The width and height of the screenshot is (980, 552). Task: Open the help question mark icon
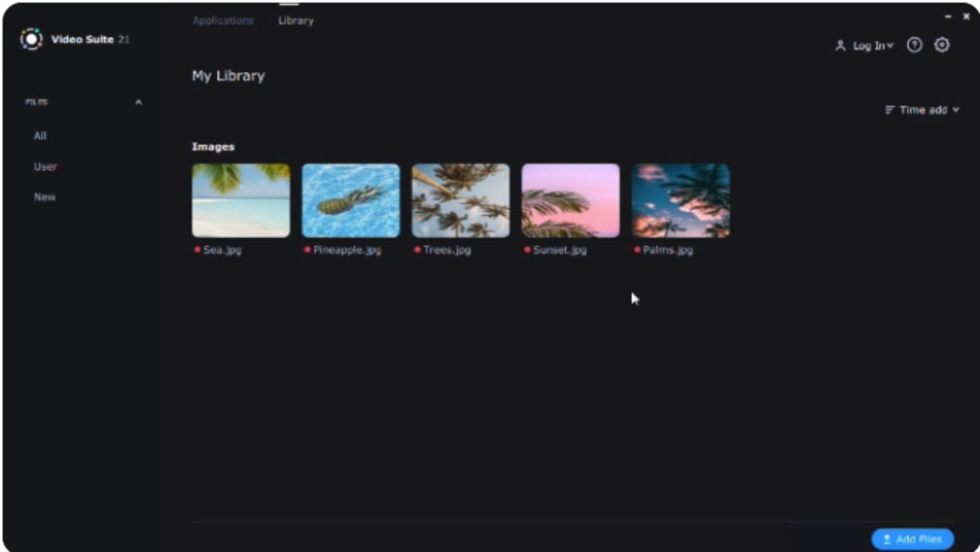coord(915,45)
